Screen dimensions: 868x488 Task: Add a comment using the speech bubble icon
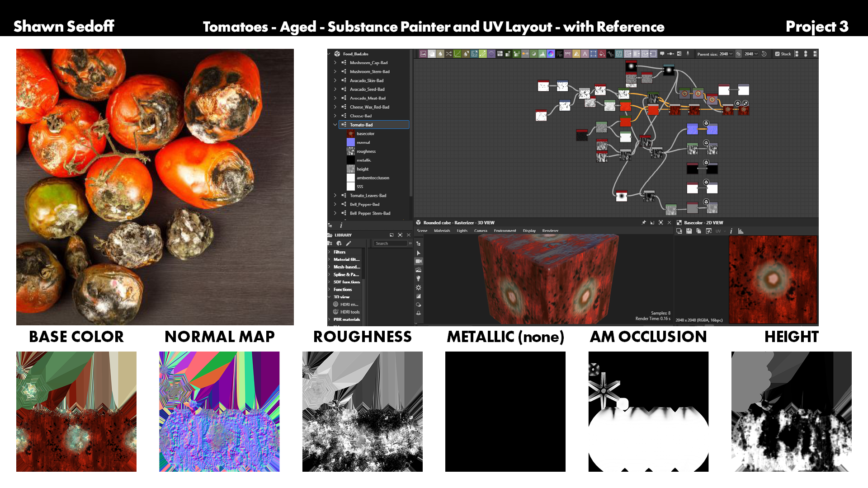[662, 53]
